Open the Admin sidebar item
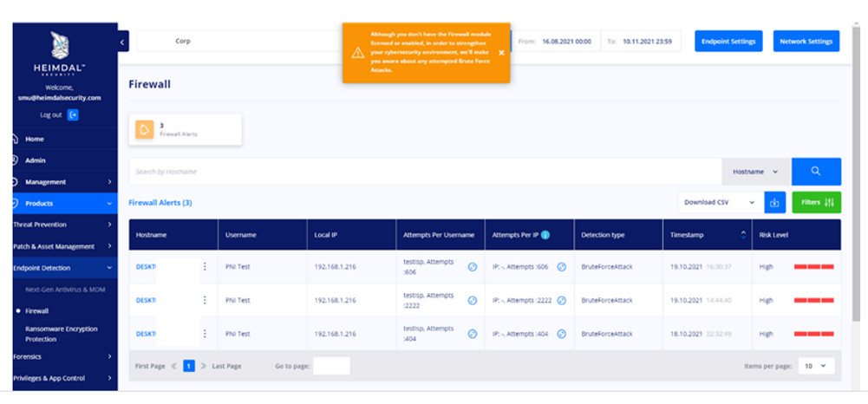 pos(65,160)
